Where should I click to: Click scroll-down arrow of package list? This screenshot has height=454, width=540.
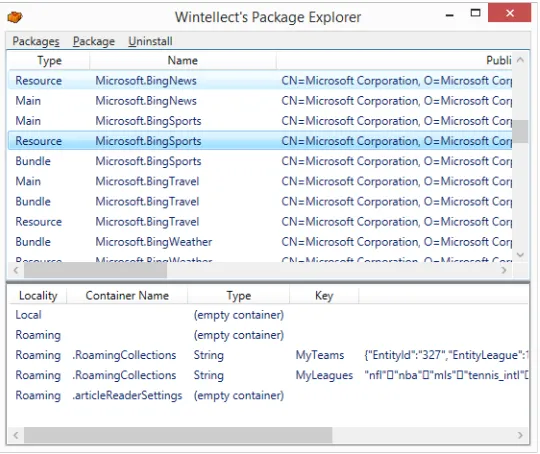[x=520, y=255]
